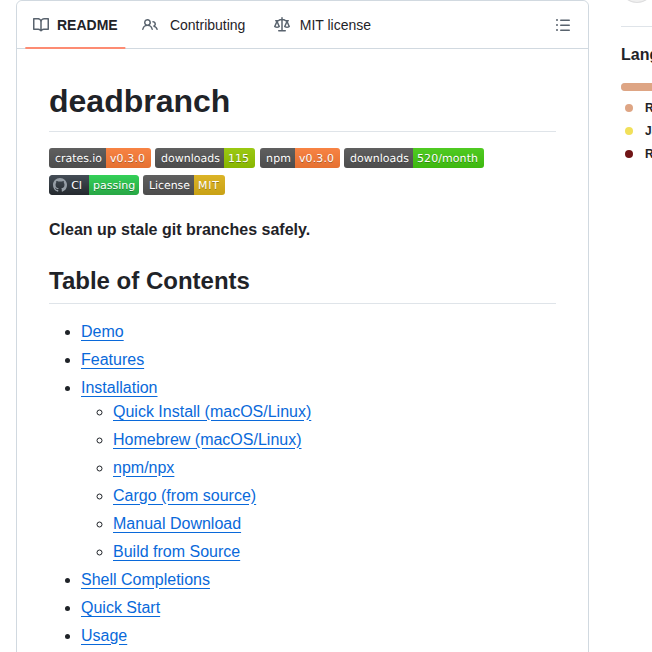Open the Contributing tab

193,25
